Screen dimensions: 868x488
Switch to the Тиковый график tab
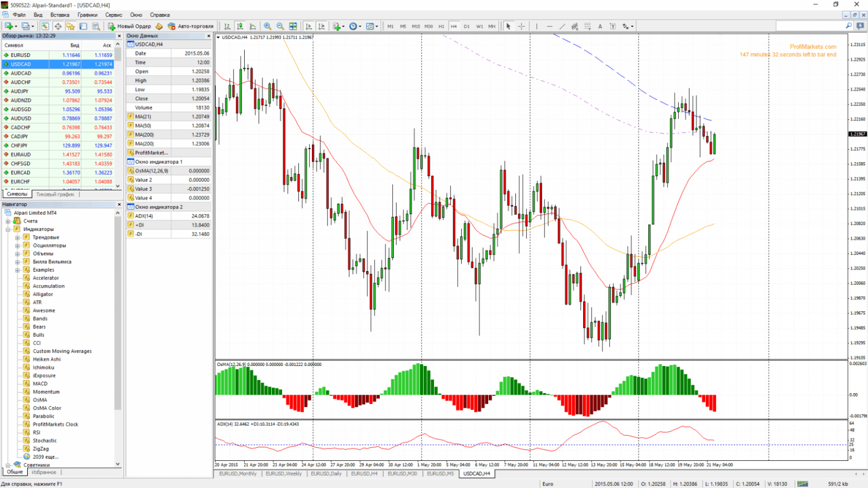55,194
